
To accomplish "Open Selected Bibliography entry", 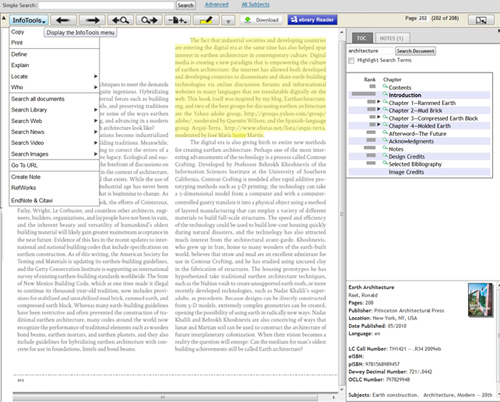I will click(x=415, y=164).
